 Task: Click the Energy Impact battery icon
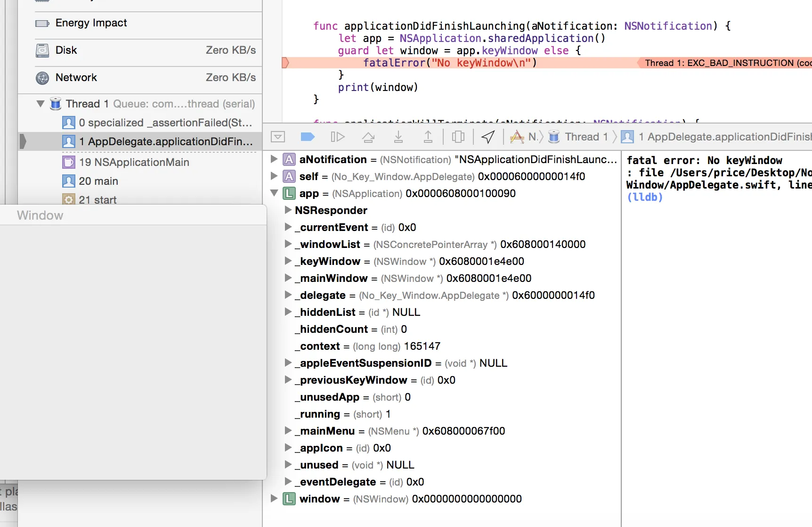click(x=42, y=23)
